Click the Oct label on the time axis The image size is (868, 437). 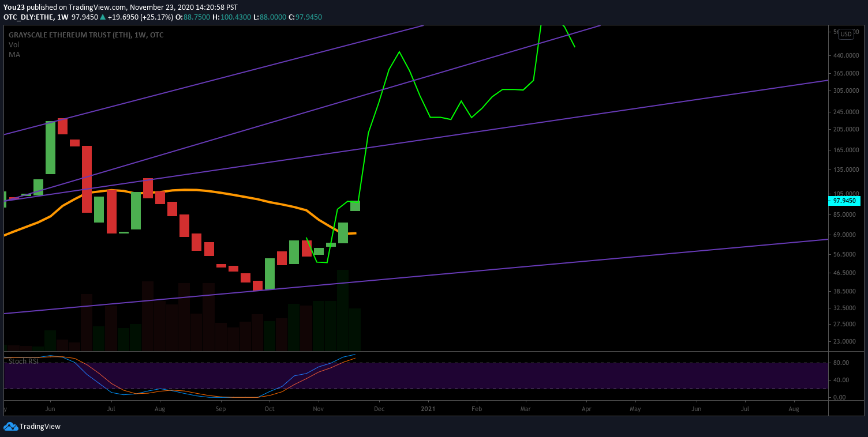[x=270, y=409]
